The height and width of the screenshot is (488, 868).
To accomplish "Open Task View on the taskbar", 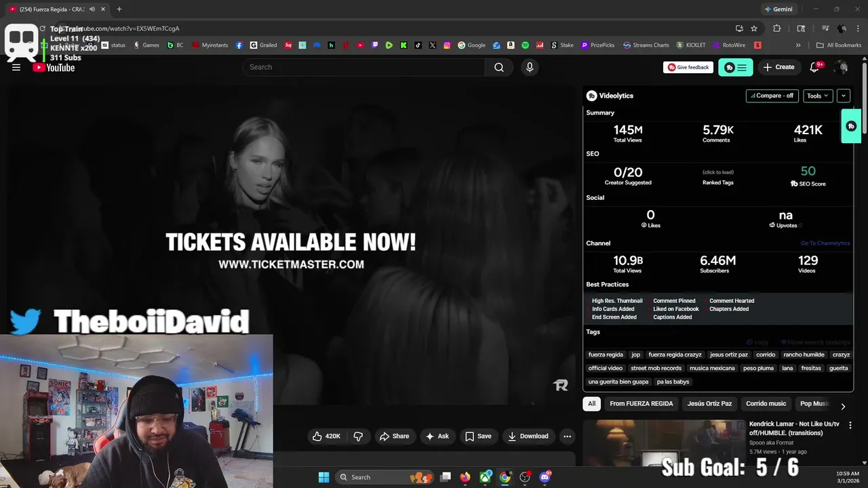I will click(x=446, y=477).
